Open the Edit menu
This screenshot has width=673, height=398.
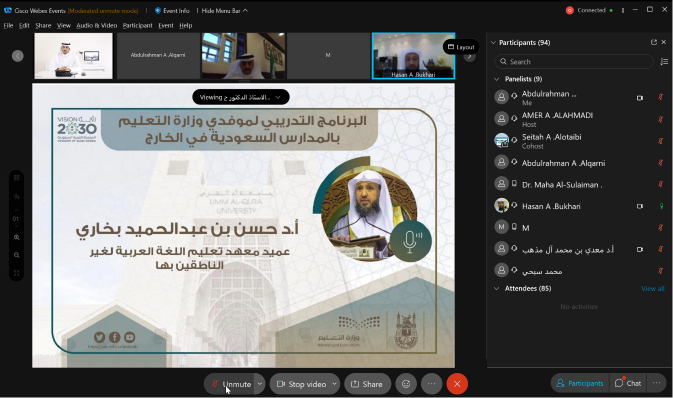click(x=24, y=25)
